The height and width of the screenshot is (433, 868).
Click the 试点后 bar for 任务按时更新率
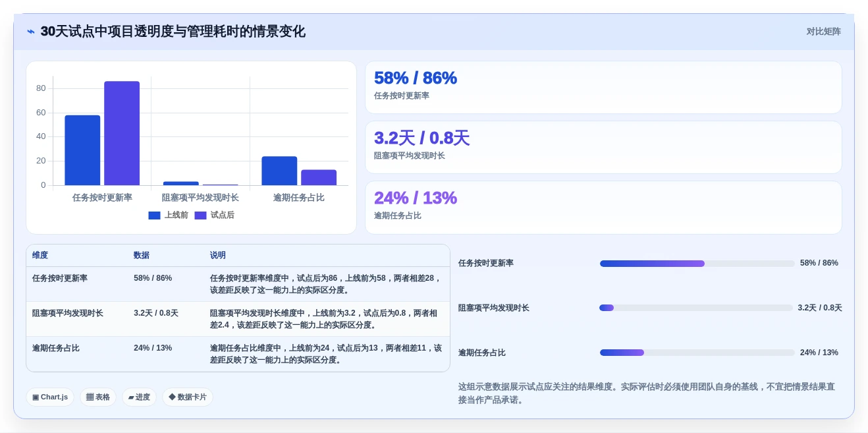122,133
